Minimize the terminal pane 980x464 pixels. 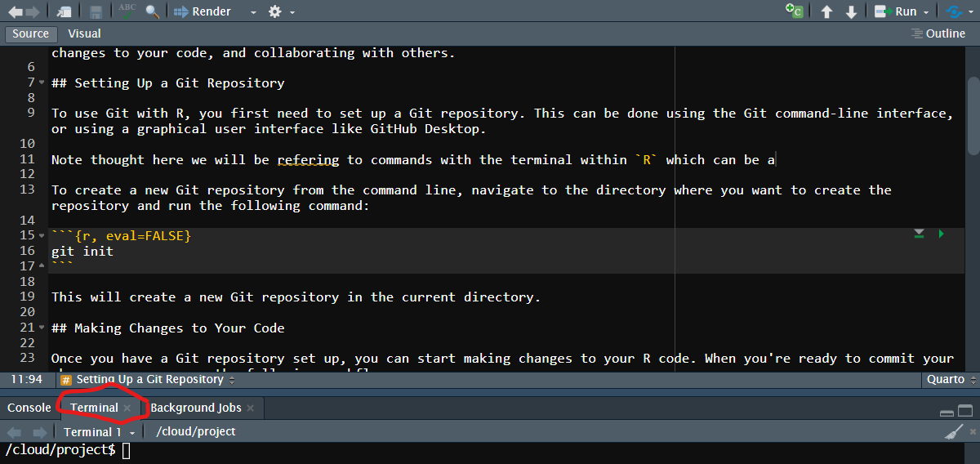click(x=947, y=412)
